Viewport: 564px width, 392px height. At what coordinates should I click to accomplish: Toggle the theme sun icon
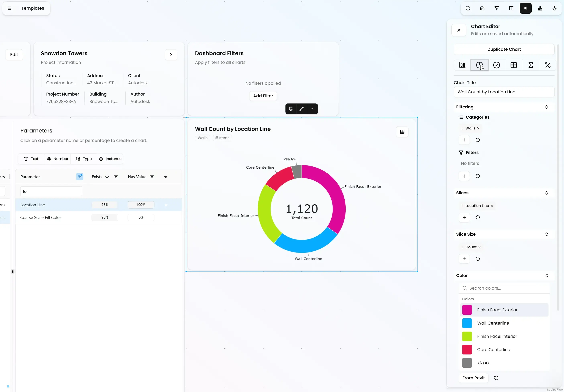554,8
